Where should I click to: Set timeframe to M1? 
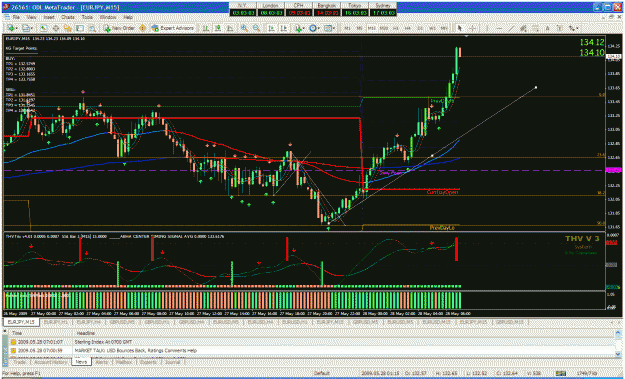pyautogui.click(x=348, y=28)
